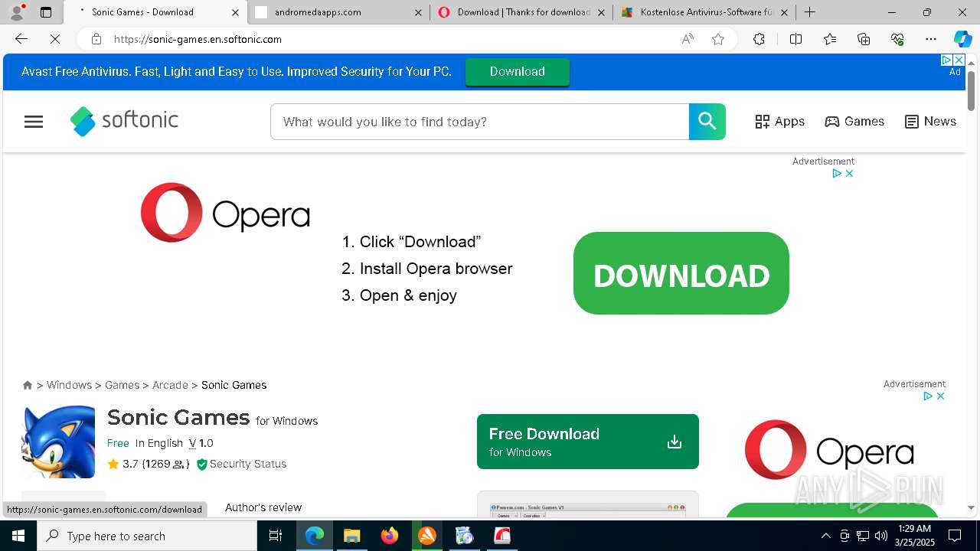The width and height of the screenshot is (980, 551).
Task: Click Download button on Avast banner
Action: (518, 72)
